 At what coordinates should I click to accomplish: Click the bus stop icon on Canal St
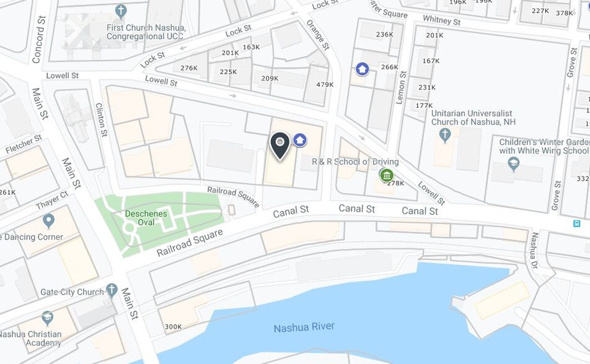576,223
